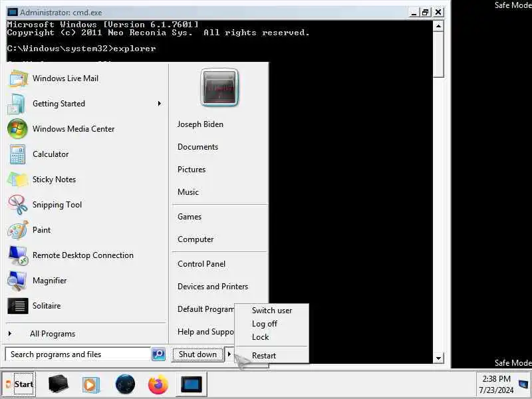
Task: Open Joseph Biden user folder
Action: [x=200, y=124]
